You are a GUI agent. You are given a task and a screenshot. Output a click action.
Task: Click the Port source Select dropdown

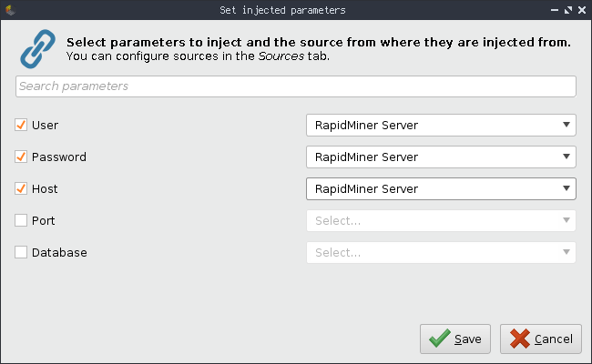tap(441, 220)
